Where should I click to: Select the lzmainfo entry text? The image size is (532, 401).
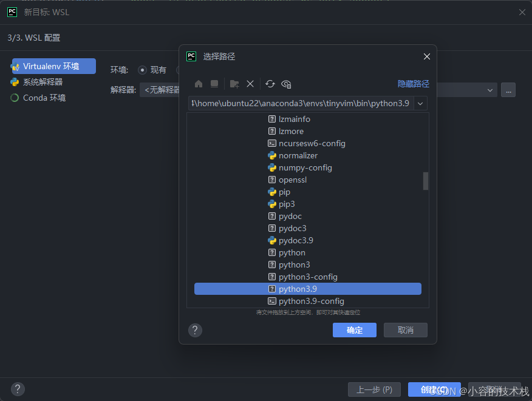294,119
